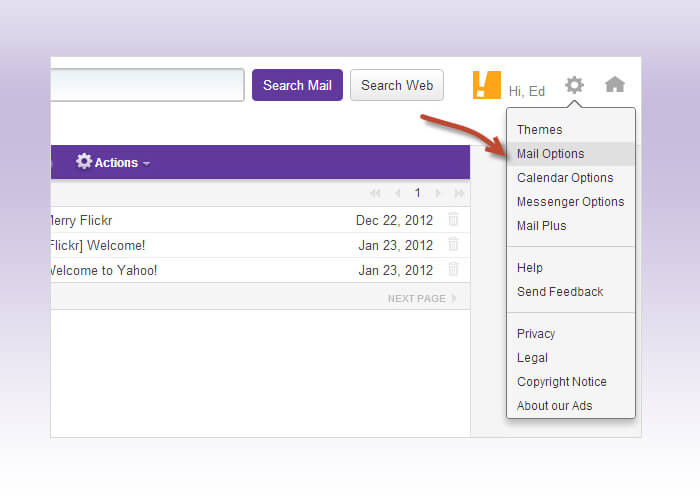Click the orange Yahoo avatar image
Image resolution: width=700 pixels, height=500 pixels.
pos(487,85)
